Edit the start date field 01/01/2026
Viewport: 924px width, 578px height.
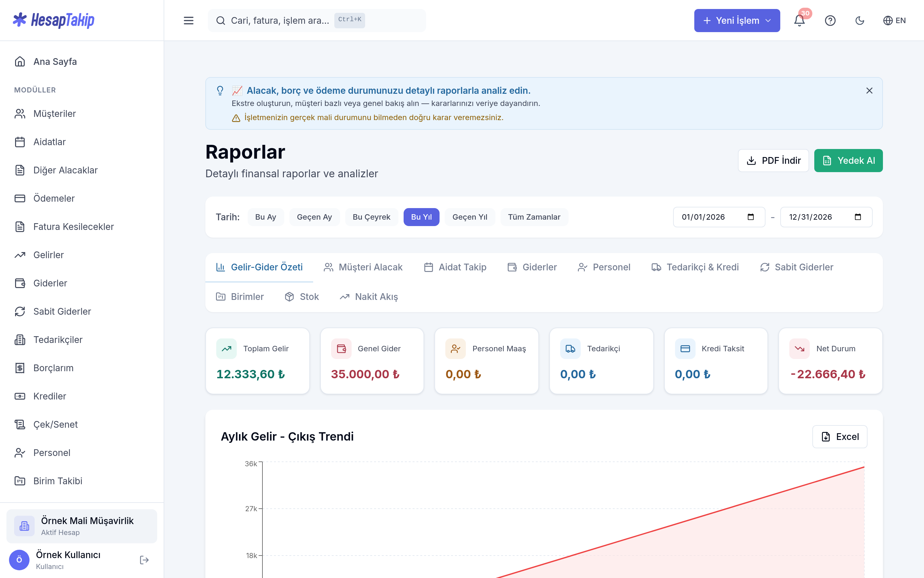pos(719,217)
